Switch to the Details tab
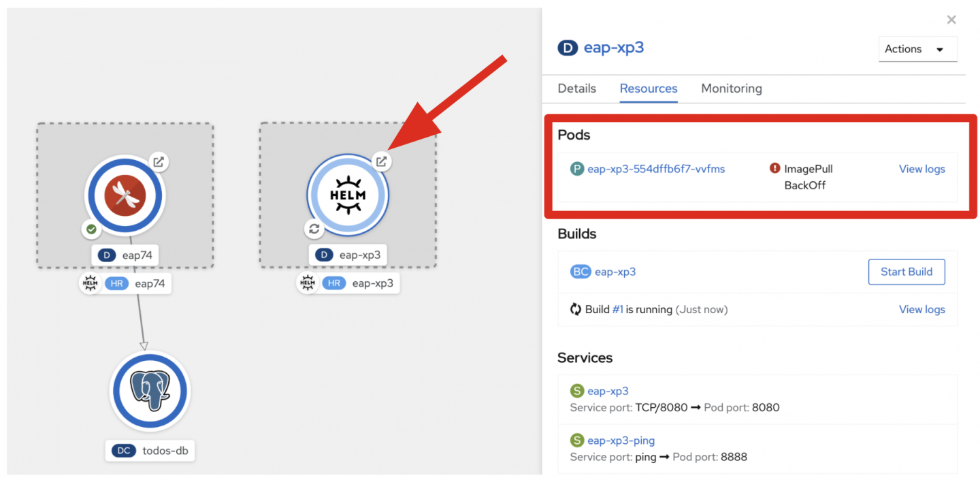 coord(576,89)
